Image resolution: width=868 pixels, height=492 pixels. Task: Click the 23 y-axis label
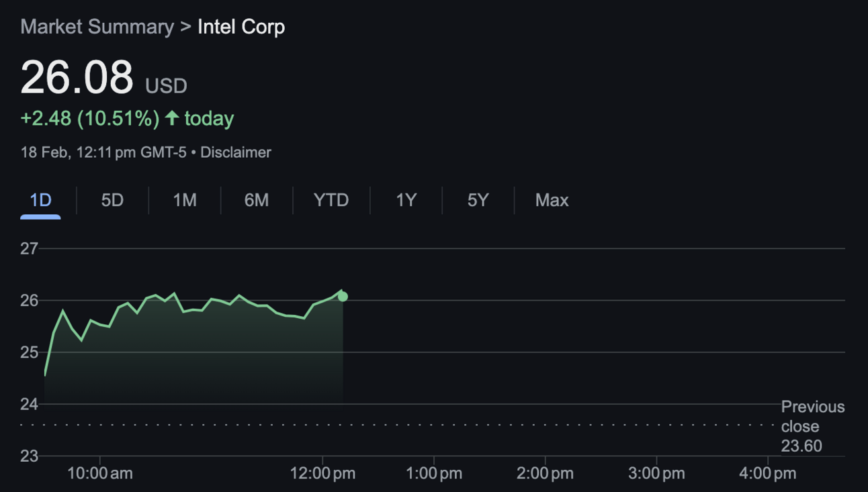pyautogui.click(x=29, y=456)
